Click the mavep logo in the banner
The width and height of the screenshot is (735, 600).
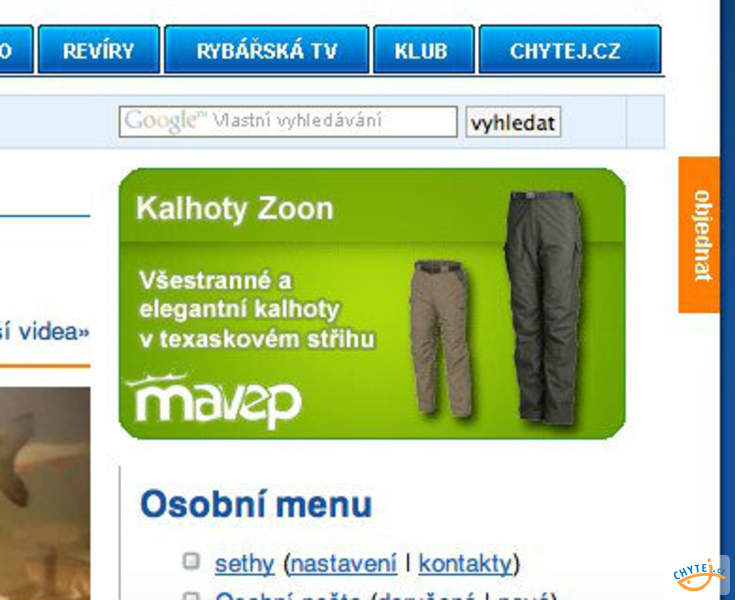(x=213, y=401)
